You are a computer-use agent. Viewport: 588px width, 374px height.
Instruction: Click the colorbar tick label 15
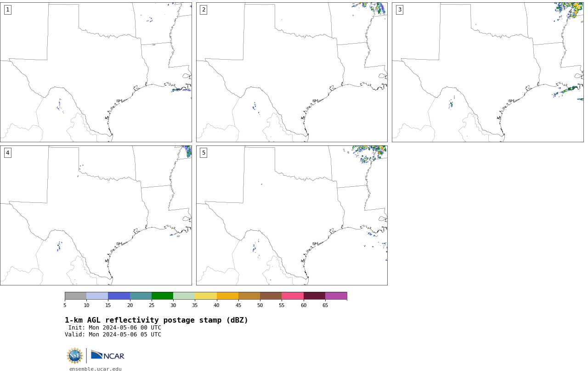pyautogui.click(x=108, y=306)
